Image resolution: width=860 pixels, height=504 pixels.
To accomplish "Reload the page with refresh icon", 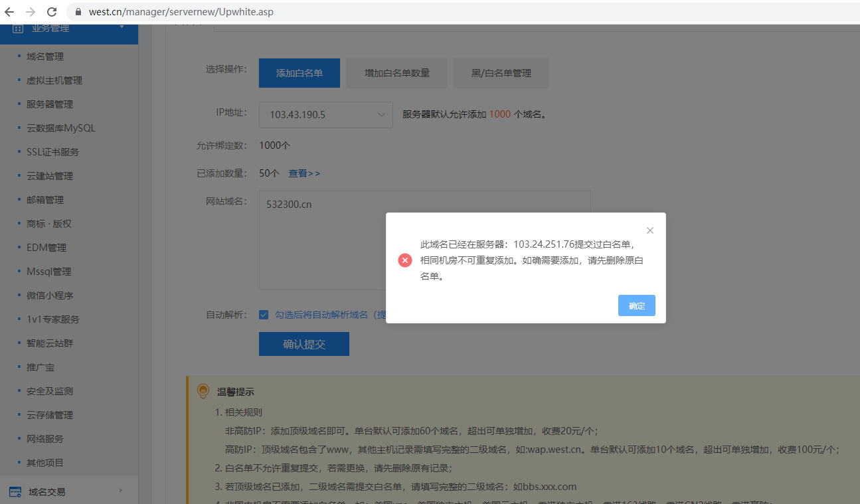I will point(52,12).
